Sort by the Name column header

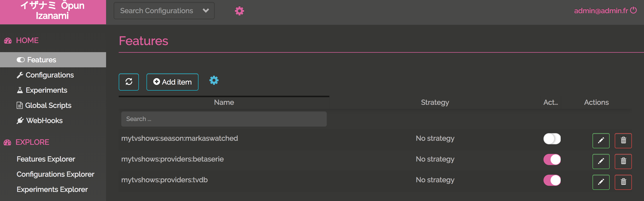[x=224, y=102]
